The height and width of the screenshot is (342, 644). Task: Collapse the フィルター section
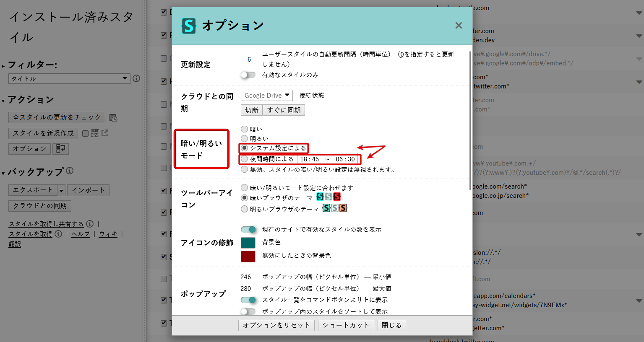click(x=3, y=66)
